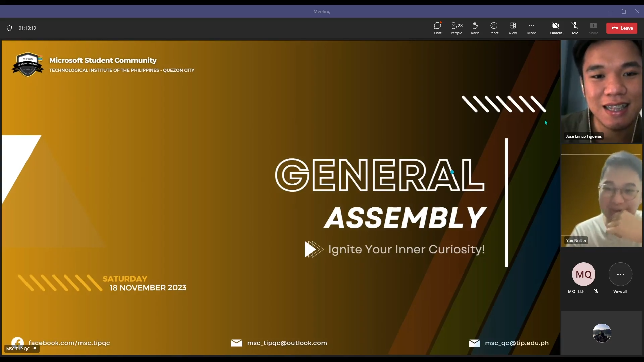Click the envelope icon beside tip.edu.ph email
The width and height of the screenshot is (644, 362).
pos(474,343)
